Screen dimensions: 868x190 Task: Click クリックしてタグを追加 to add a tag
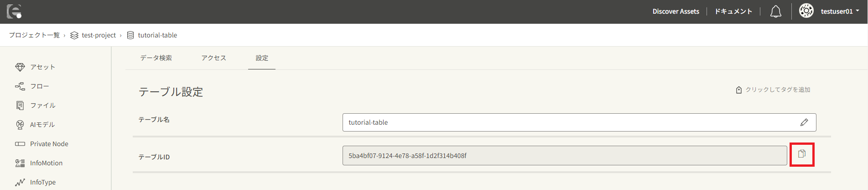pos(778,90)
